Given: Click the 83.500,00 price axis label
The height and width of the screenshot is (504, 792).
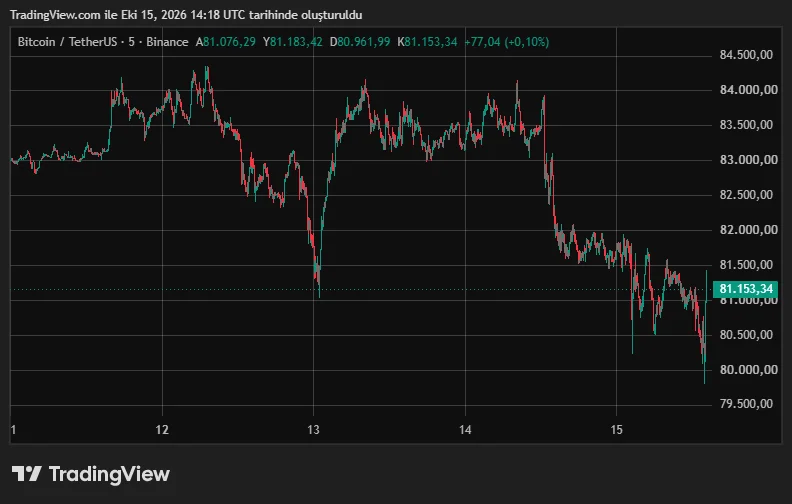Looking at the screenshot, I should pos(746,125).
